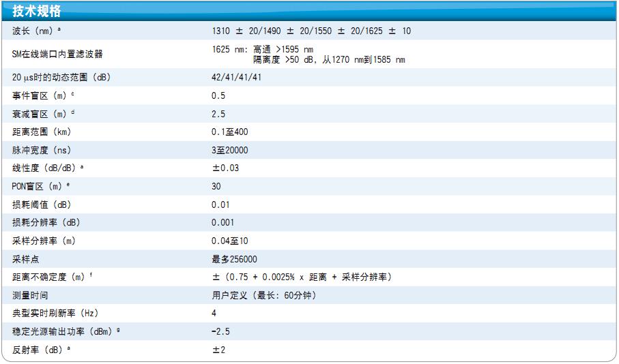Click the distance range value 0.1至400
The image size is (619, 364).
229,132
